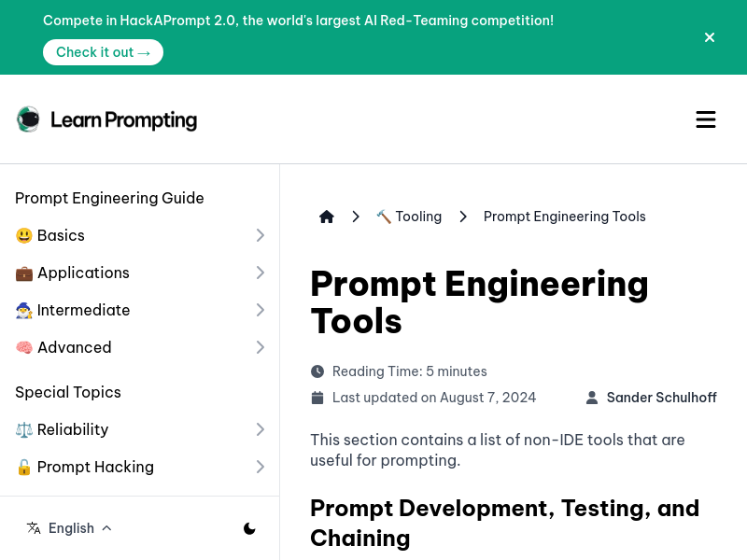
Task: Click the Learn Prompting astronaut logo
Action: click(x=28, y=119)
